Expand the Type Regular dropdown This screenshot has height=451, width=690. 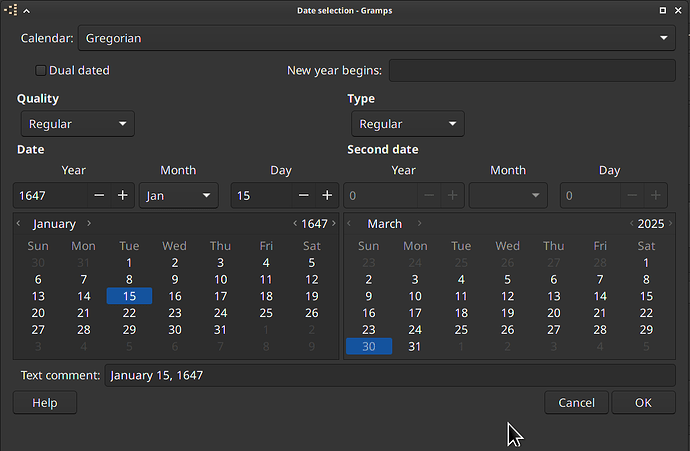click(x=408, y=124)
